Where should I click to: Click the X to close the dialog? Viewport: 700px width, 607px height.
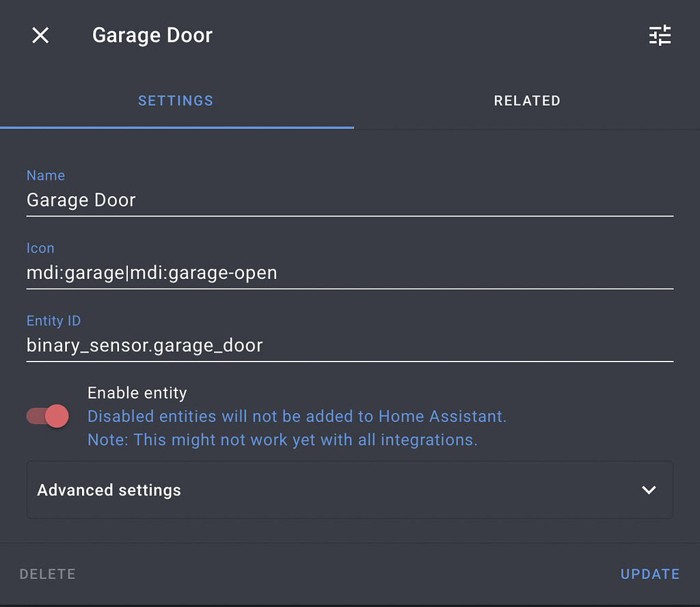click(40, 35)
